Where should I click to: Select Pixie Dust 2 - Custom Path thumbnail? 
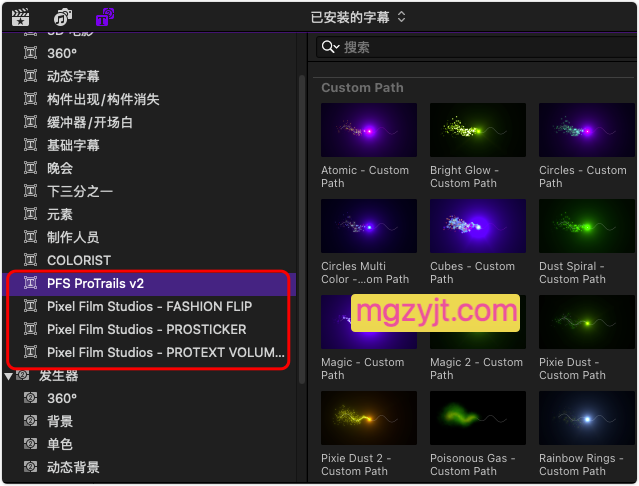click(369, 418)
